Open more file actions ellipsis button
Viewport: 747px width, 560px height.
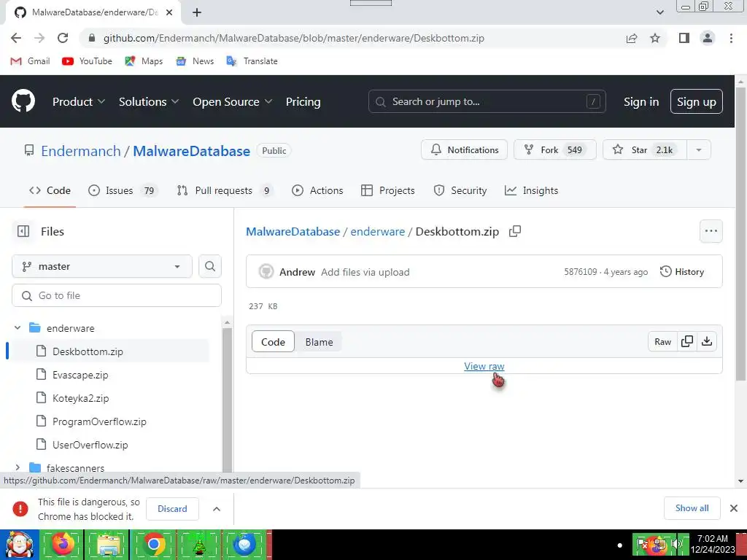[711, 231]
